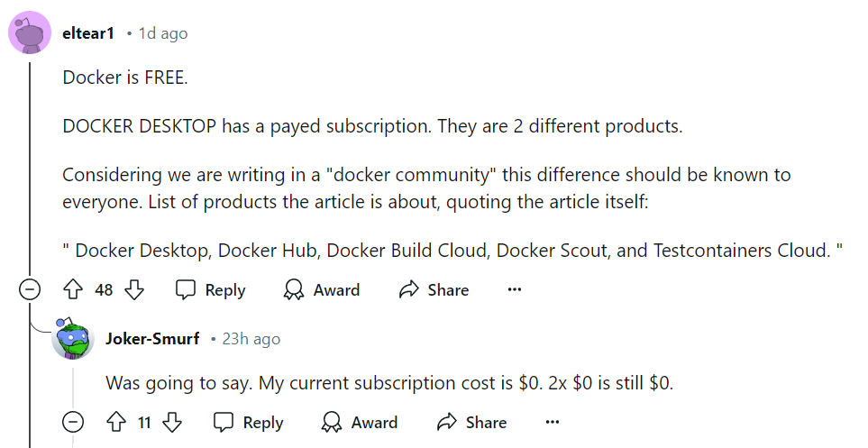This screenshot has width=868, height=448.
Task: Reply to eltear1's comment
Action: coord(210,289)
